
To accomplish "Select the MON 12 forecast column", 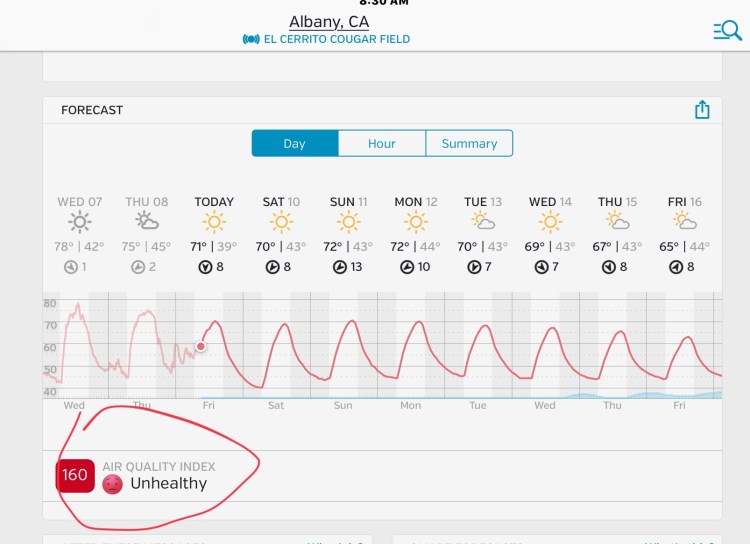I will pyautogui.click(x=416, y=235).
